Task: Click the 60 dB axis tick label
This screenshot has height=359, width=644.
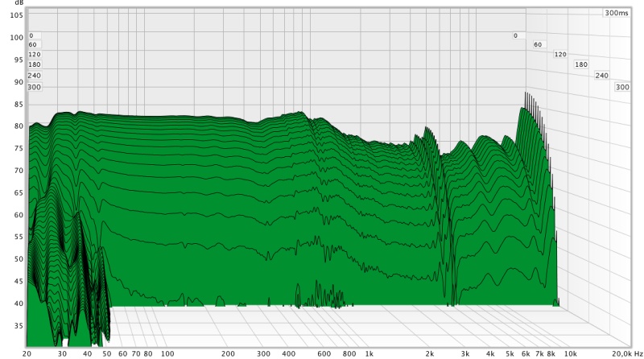Action: click(19, 215)
